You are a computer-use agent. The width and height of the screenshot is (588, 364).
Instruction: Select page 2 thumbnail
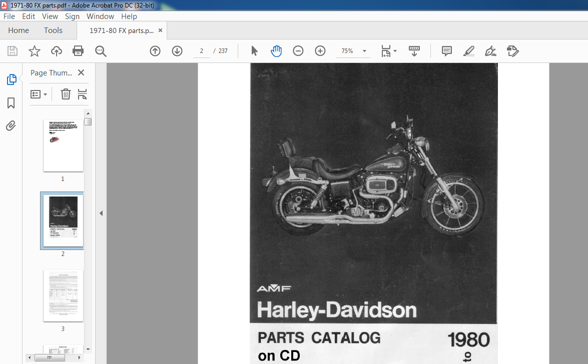[x=63, y=220]
